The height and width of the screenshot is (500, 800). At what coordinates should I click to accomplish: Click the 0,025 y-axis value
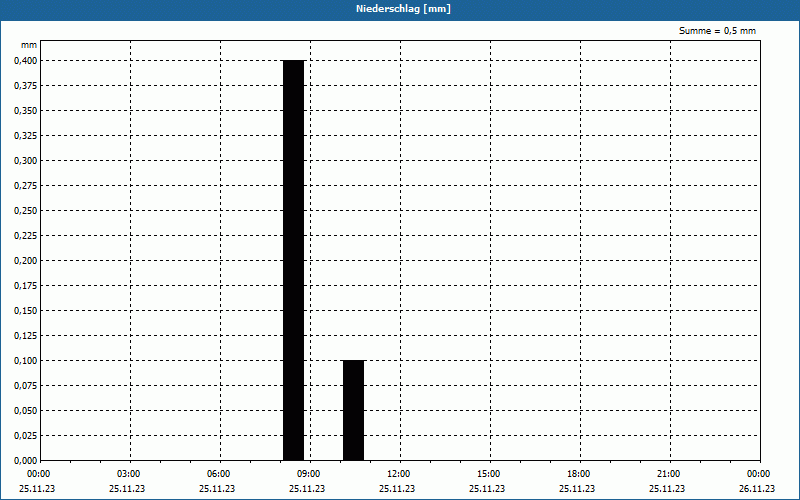click(26, 436)
